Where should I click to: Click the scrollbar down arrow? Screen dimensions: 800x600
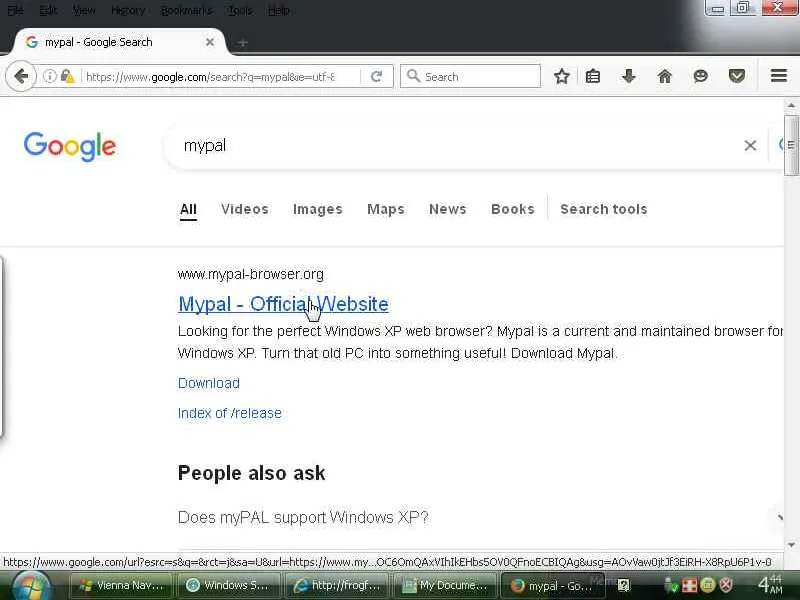(791, 545)
